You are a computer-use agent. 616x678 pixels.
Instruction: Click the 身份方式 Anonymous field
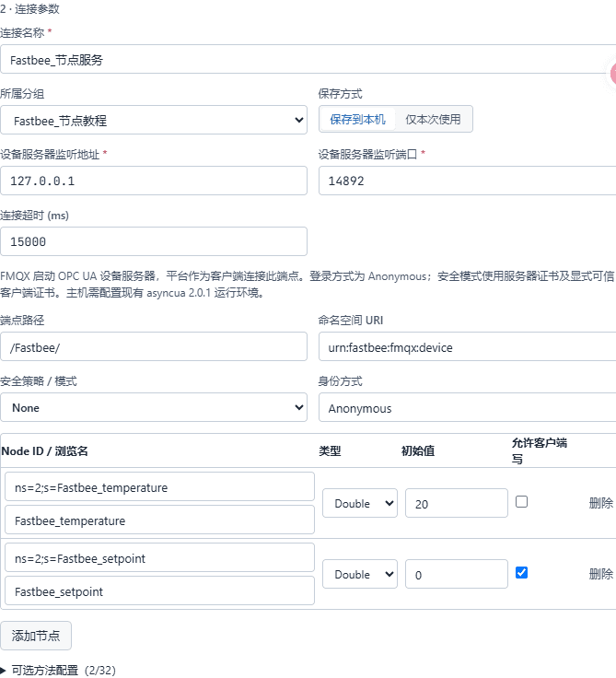click(468, 407)
